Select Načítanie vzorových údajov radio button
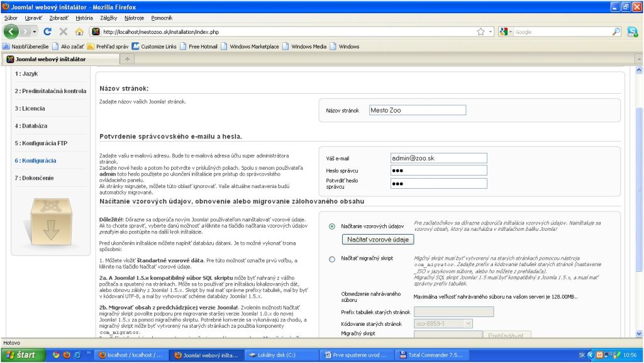The height and width of the screenshot is (363, 644). pyautogui.click(x=332, y=226)
